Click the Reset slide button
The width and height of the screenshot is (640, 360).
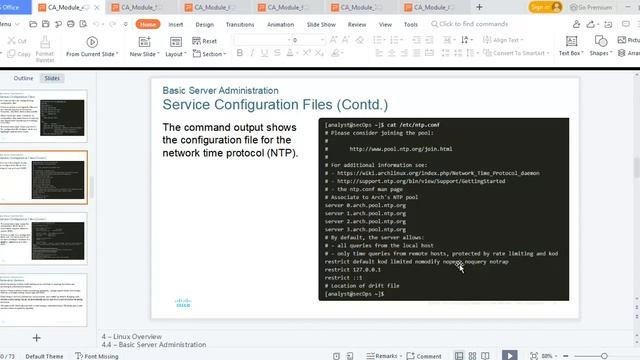204,41
